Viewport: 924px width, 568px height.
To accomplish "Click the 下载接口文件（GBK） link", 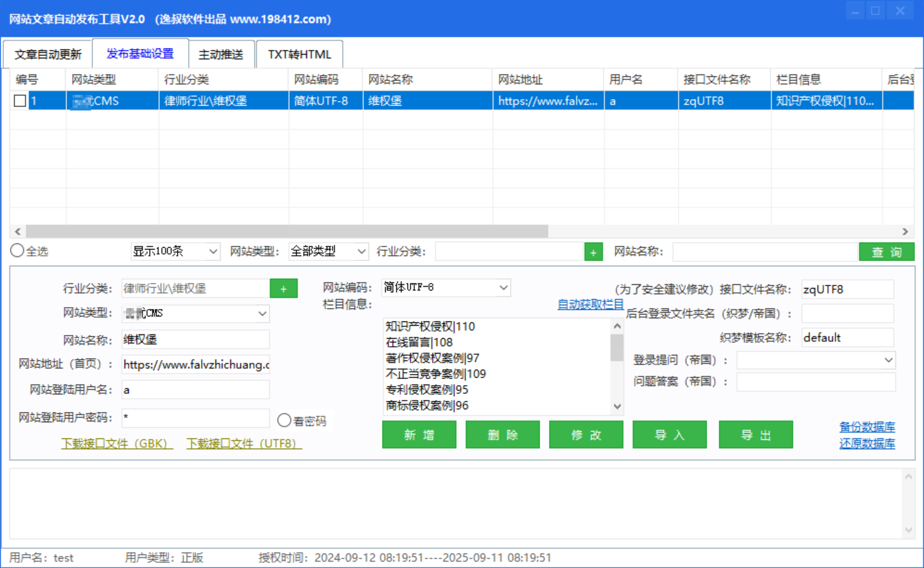I will 117,444.
